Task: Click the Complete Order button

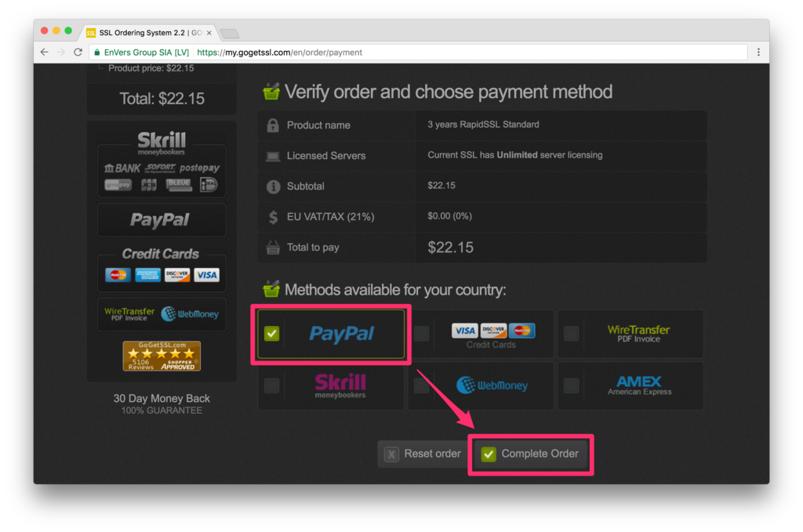Action: [531, 454]
